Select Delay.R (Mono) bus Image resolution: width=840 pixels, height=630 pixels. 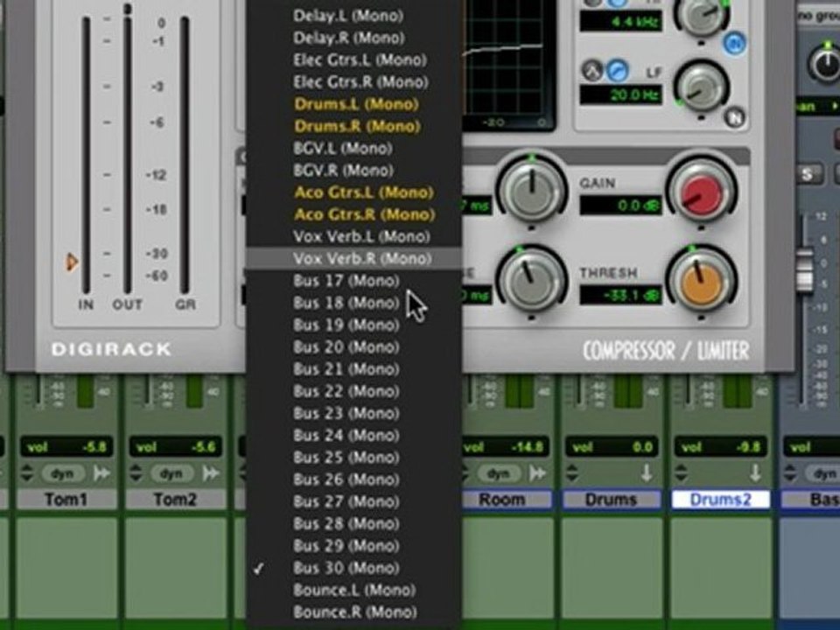click(353, 38)
